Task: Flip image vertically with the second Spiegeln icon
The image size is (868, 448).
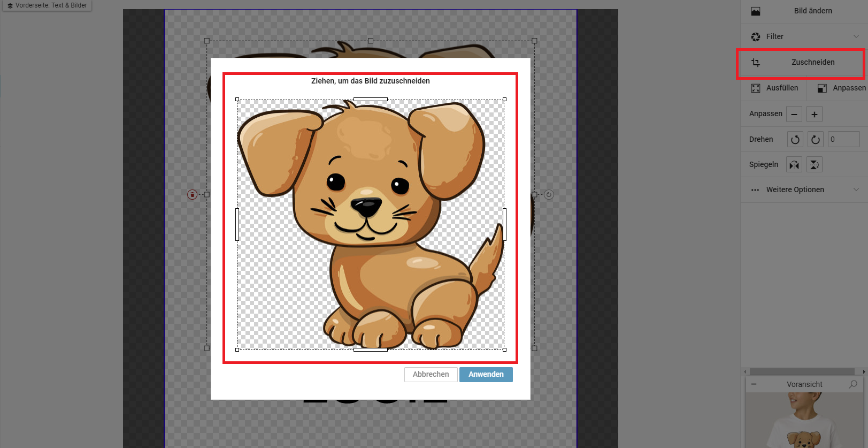Action: pyautogui.click(x=814, y=165)
